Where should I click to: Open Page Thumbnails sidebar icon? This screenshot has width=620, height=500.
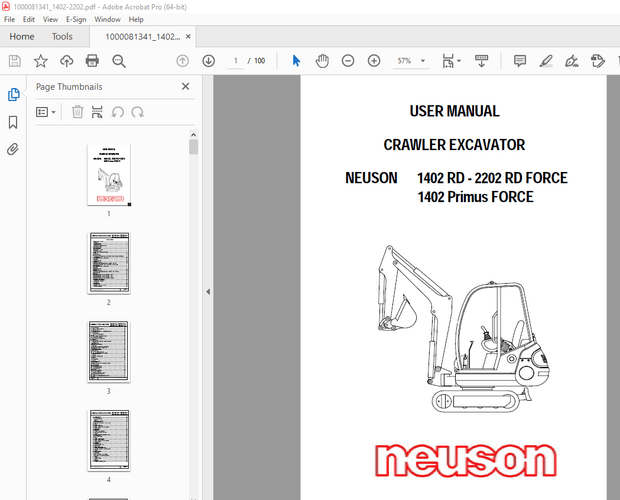coord(13,95)
